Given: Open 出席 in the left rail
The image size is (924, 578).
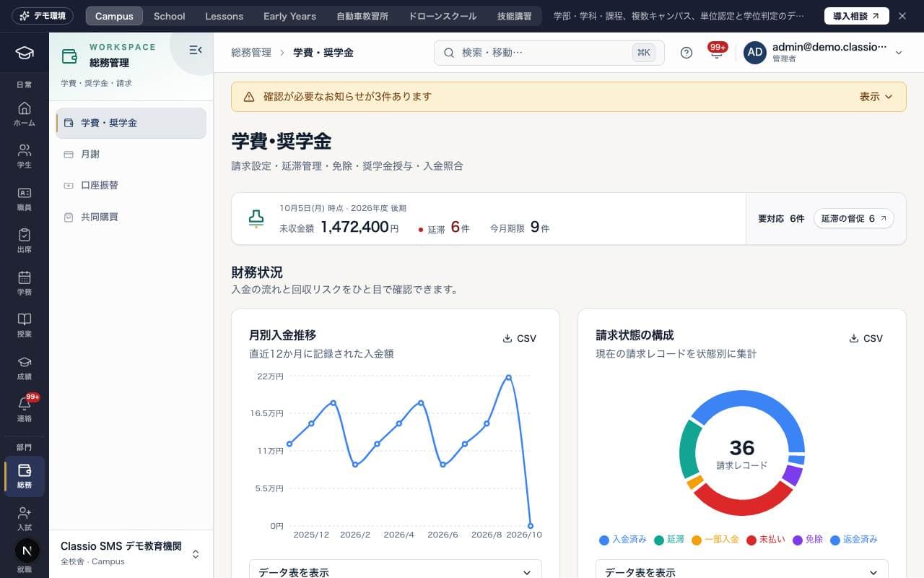Looking at the screenshot, I should [25, 241].
